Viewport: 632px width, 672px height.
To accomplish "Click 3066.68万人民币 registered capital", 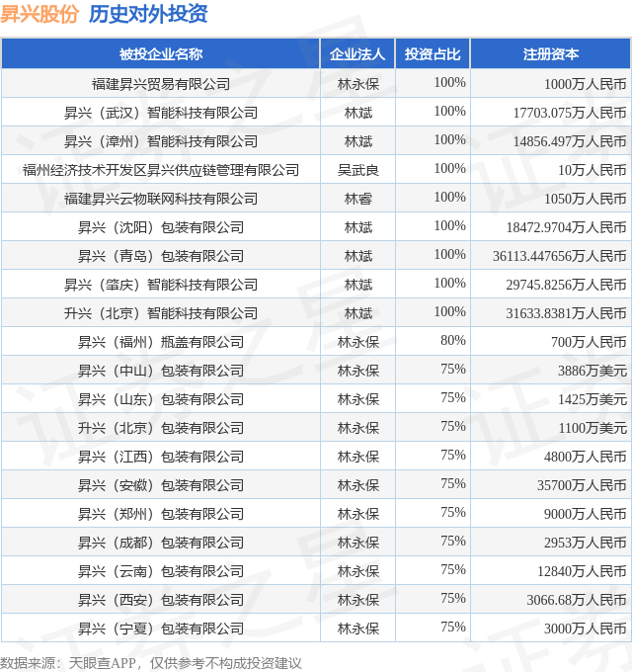I will 577,601.
